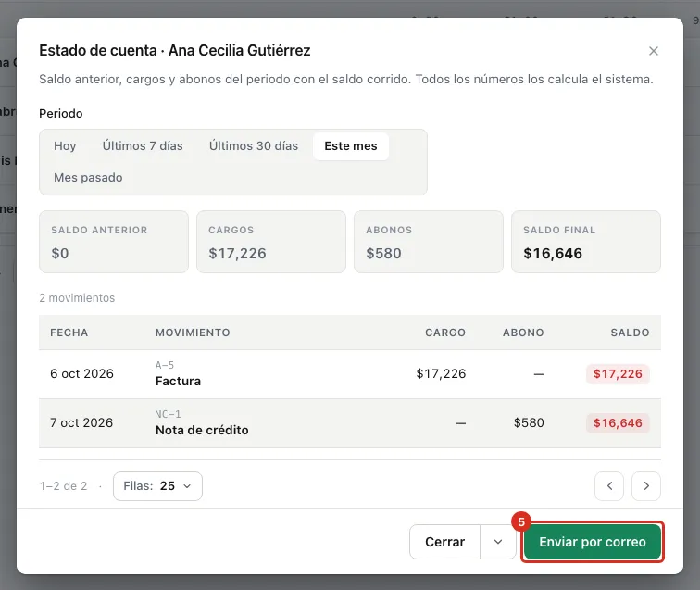Image resolution: width=700 pixels, height=590 pixels.
Task: Go to previous page of movements
Action: pyautogui.click(x=609, y=486)
